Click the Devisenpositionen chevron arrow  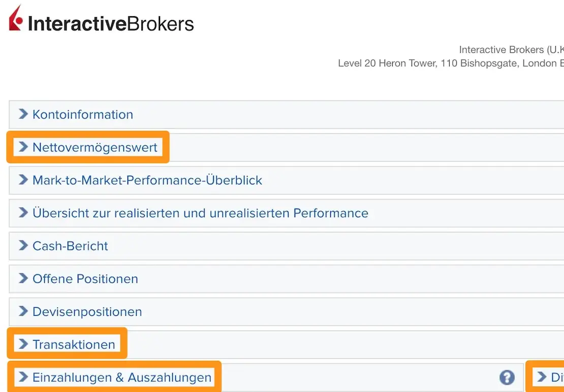(x=23, y=312)
